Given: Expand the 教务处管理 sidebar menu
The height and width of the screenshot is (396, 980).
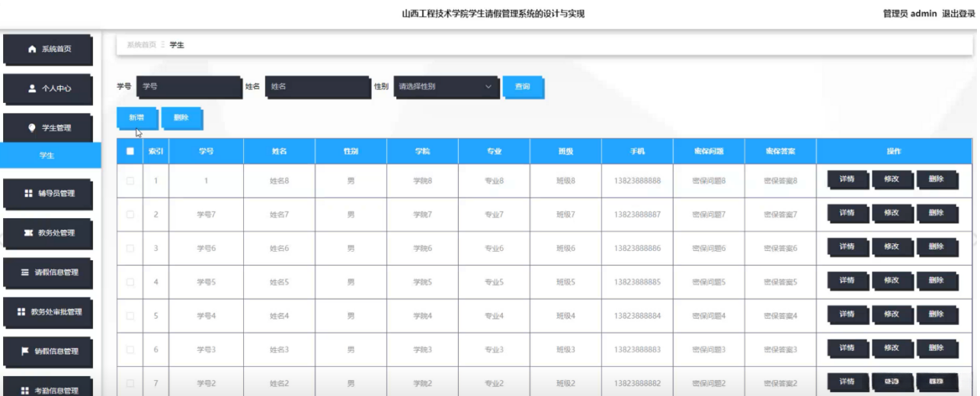Looking at the screenshot, I should pyautogui.click(x=49, y=233).
